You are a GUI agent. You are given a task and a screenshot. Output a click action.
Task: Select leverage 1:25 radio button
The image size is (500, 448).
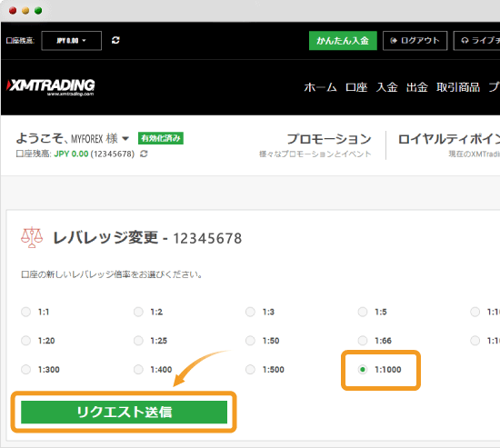click(x=138, y=341)
